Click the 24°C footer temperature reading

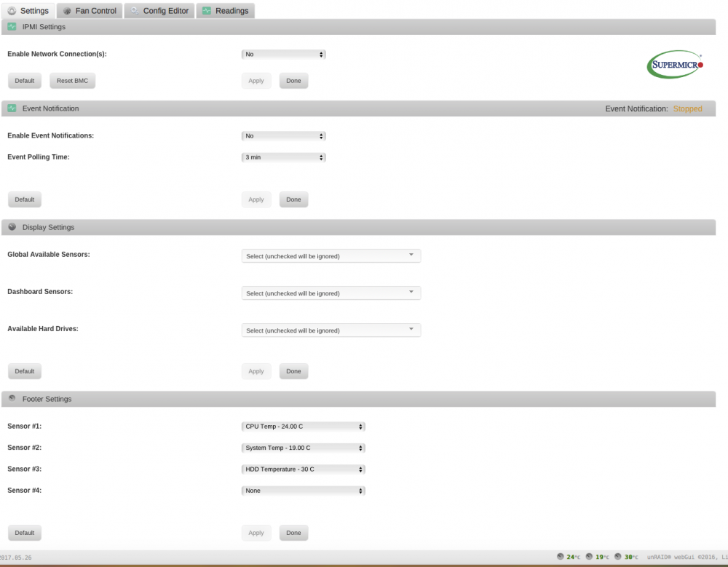pyautogui.click(x=574, y=557)
